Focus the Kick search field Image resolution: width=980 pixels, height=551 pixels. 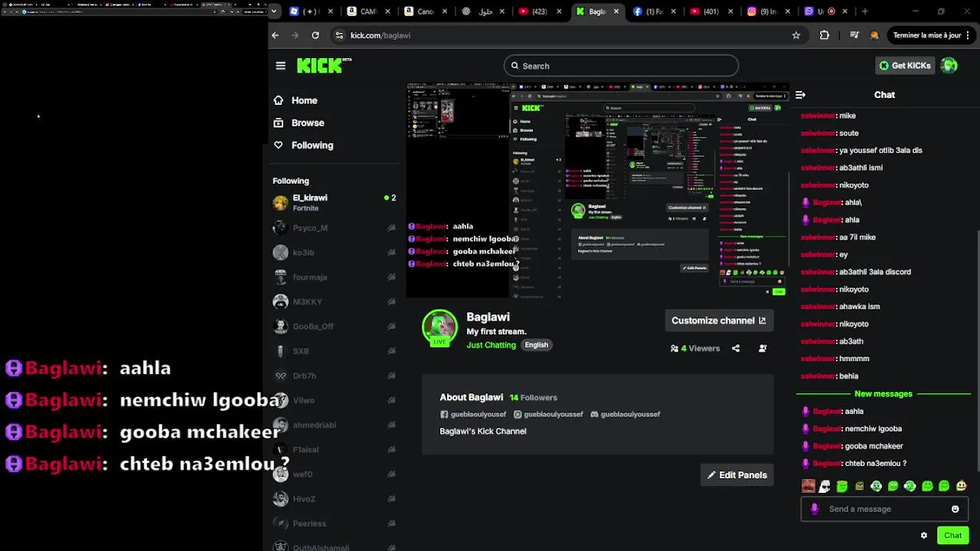point(621,66)
